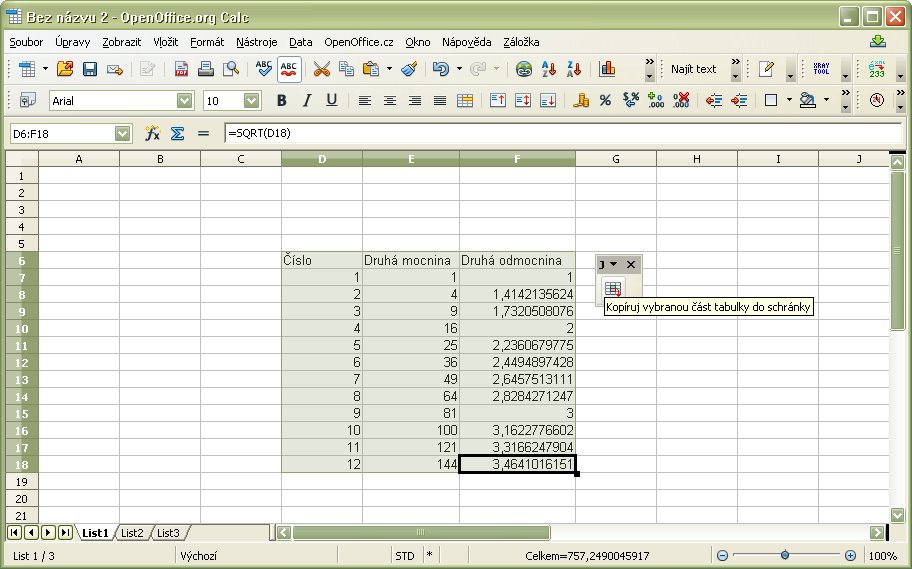Open the Insert Chart tool
912x569 pixels.
coord(607,69)
